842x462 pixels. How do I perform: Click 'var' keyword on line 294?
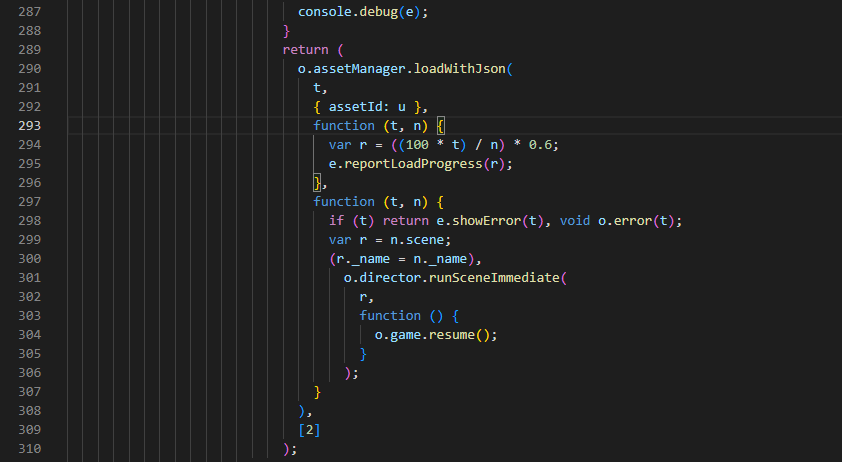340,145
